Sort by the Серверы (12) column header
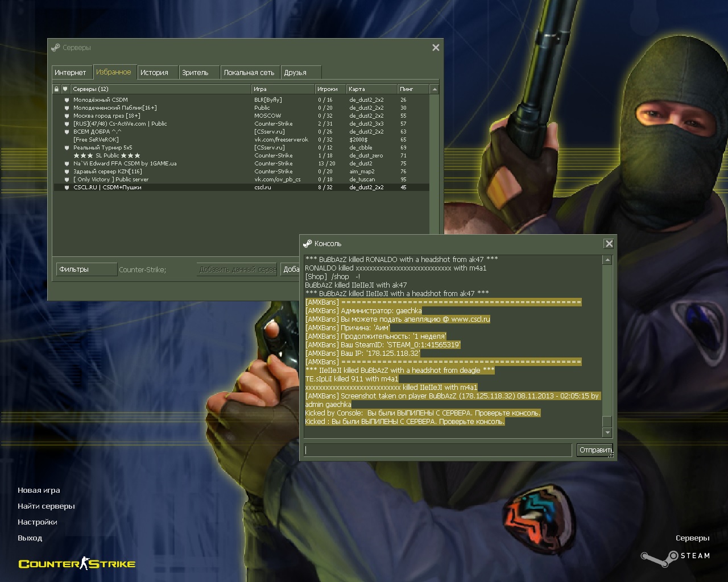This screenshot has width=728, height=582. 160,89
